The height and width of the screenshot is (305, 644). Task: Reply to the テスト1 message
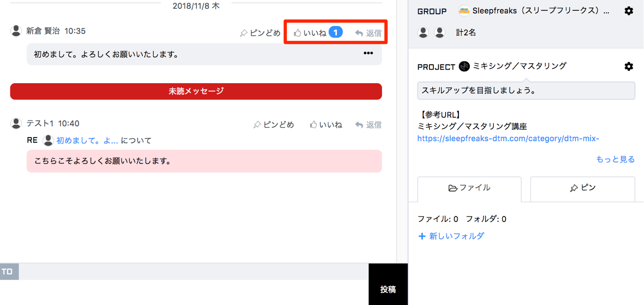coord(368,125)
